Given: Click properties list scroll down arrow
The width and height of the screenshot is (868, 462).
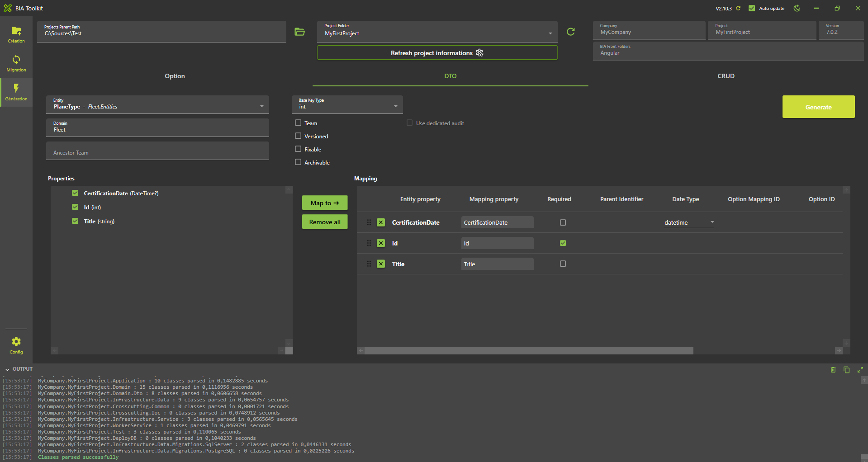Looking at the screenshot, I should pos(289,343).
